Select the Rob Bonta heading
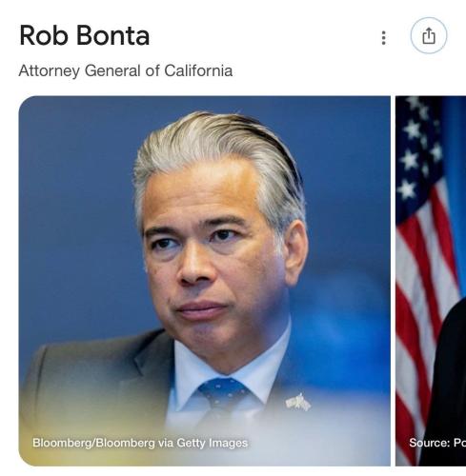The height and width of the screenshot is (476, 466). pos(84,35)
